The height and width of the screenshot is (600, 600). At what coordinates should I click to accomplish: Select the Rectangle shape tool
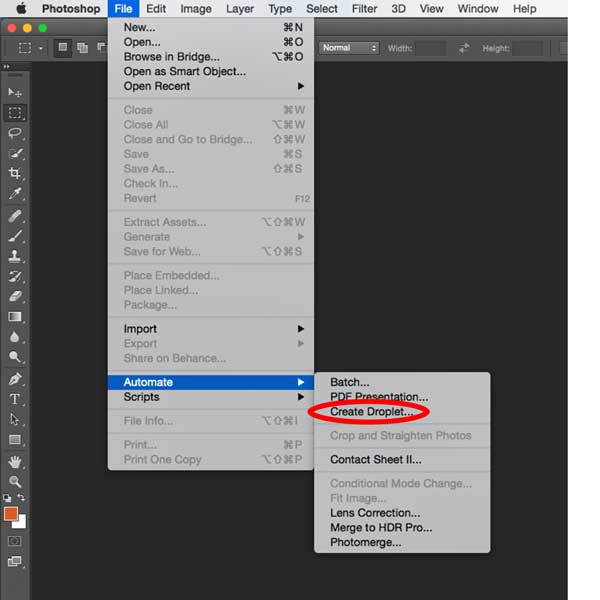coord(15,440)
